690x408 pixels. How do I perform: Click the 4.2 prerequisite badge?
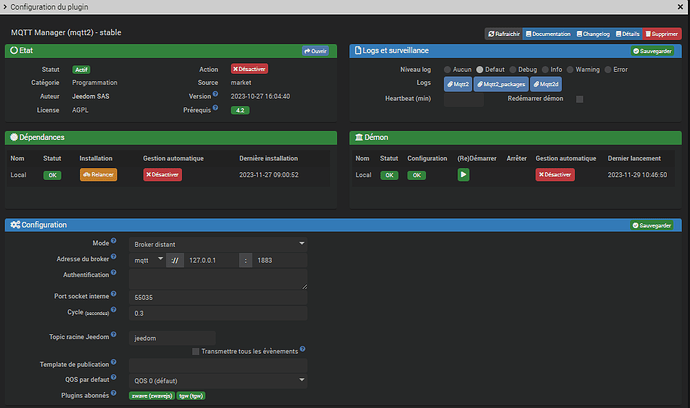tap(240, 110)
